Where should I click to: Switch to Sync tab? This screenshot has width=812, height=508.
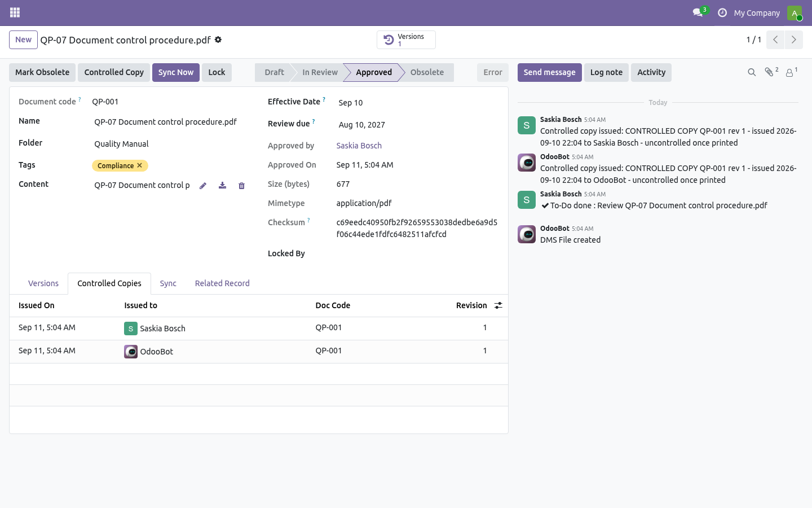pos(168,283)
